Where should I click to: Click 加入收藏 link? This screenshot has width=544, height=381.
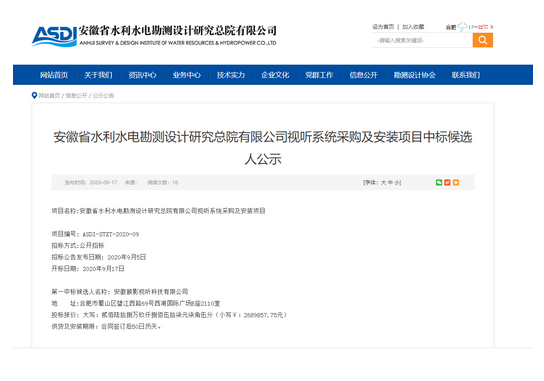(x=413, y=27)
